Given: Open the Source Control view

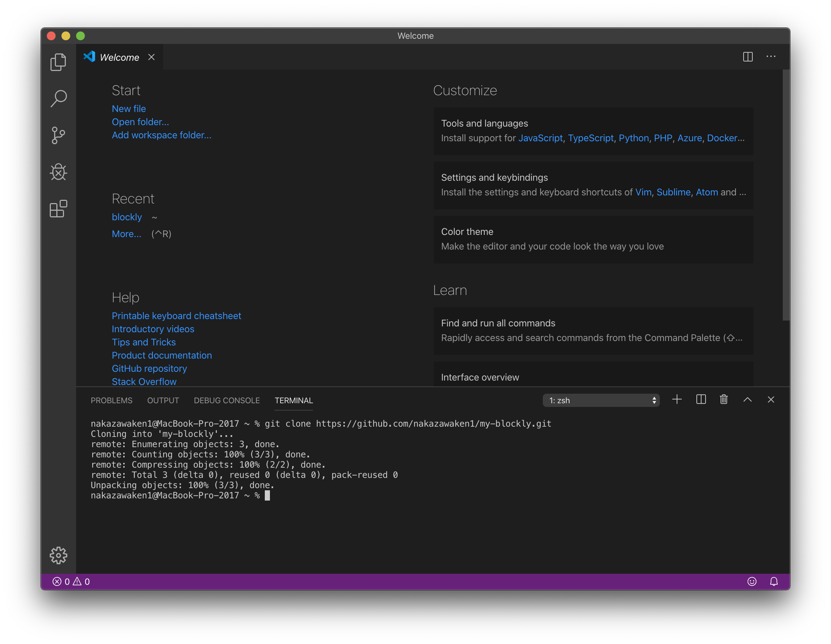Looking at the screenshot, I should tap(59, 135).
